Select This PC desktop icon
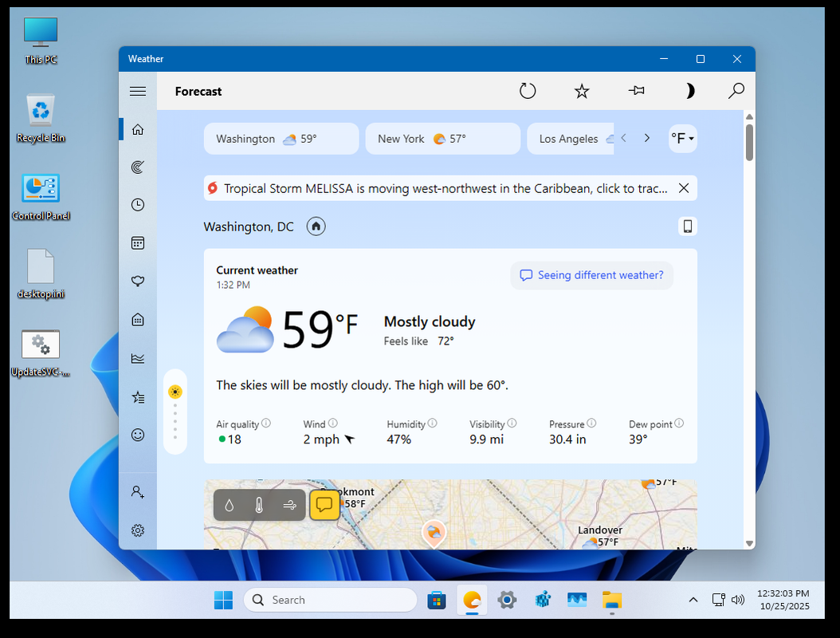Image resolution: width=840 pixels, height=638 pixels. (x=41, y=41)
